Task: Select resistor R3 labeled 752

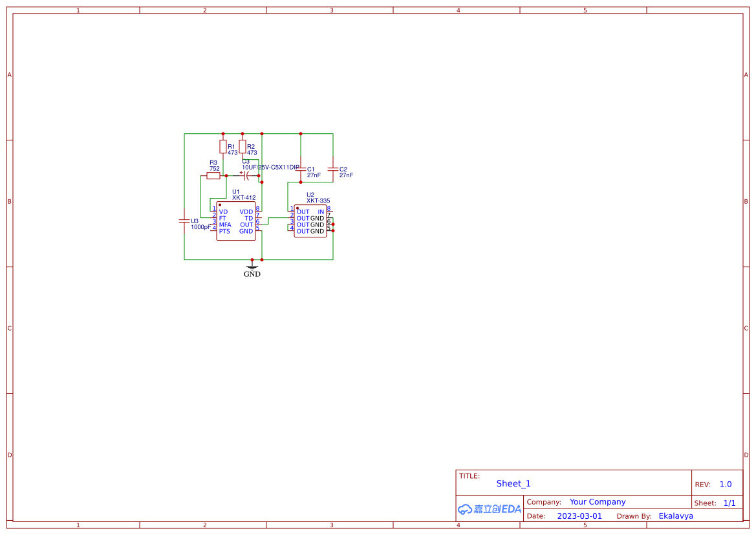Action: tap(213, 175)
